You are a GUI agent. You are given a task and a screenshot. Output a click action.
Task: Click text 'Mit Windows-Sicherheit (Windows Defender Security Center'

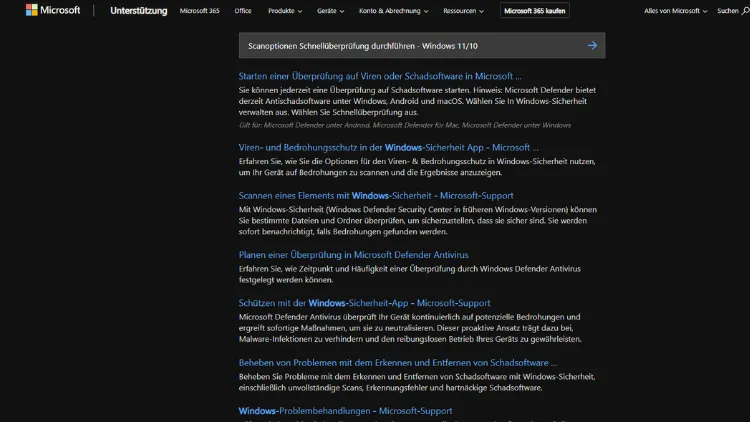click(x=418, y=221)
